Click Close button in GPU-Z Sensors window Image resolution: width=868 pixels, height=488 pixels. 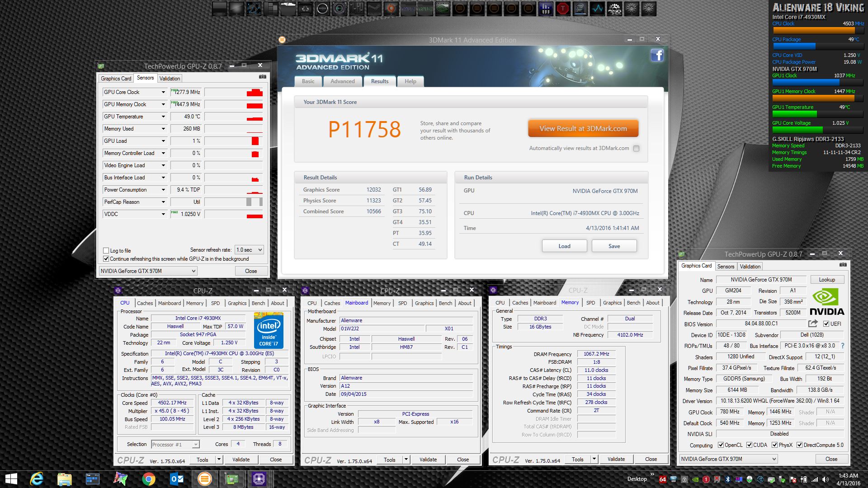(251, 271)
